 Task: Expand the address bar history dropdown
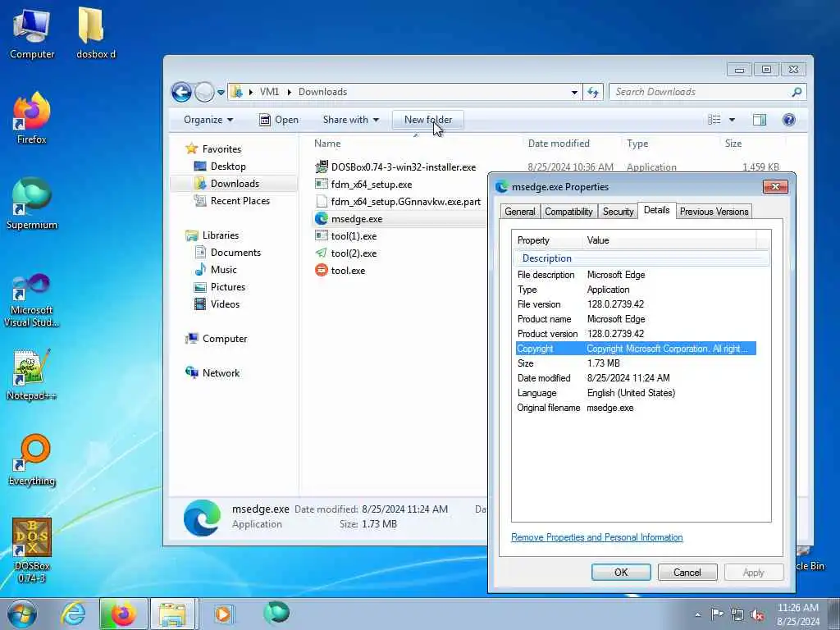pos(574,92)
